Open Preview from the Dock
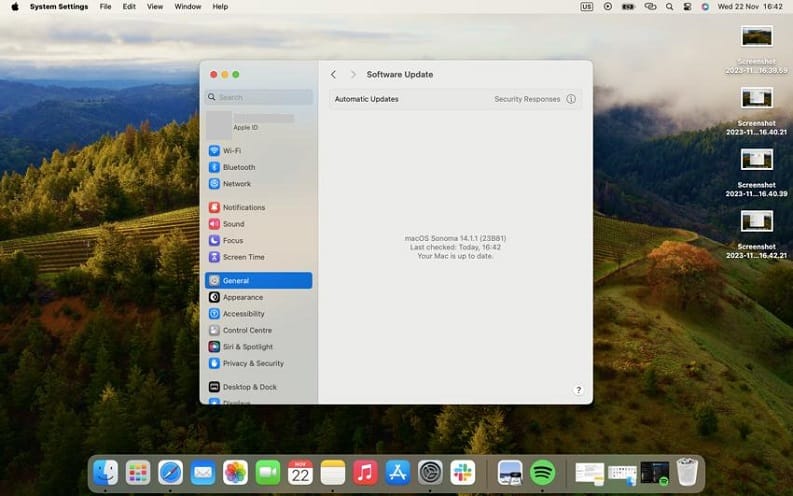Screen dimensions: 793x496 coord(510,473)
